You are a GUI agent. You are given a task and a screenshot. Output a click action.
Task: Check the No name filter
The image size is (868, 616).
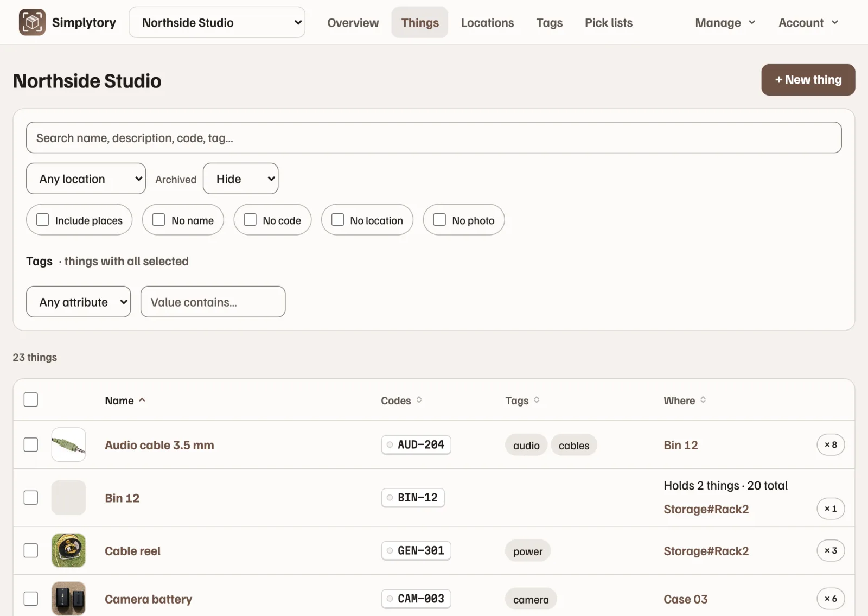(158, 219)
